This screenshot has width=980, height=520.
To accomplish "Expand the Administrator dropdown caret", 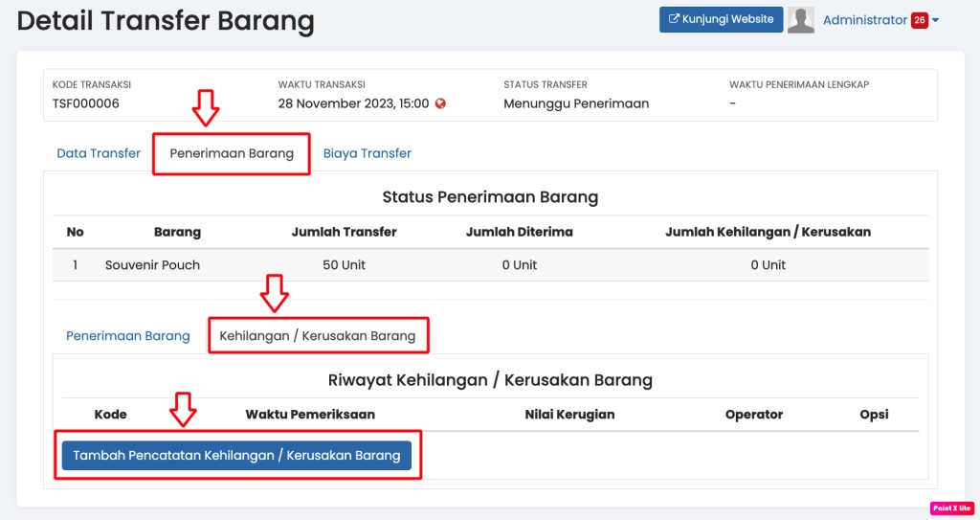I will point(936,21).
